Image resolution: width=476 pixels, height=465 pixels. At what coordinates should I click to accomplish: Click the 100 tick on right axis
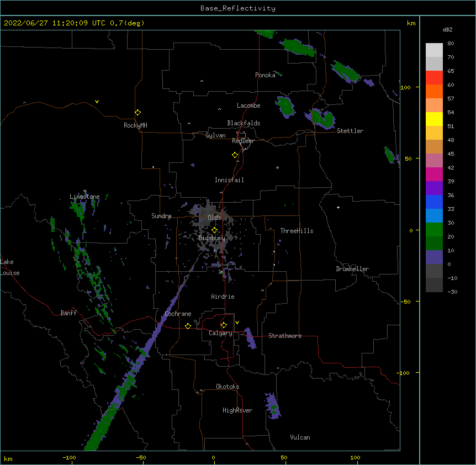click(x=405, y=87)
